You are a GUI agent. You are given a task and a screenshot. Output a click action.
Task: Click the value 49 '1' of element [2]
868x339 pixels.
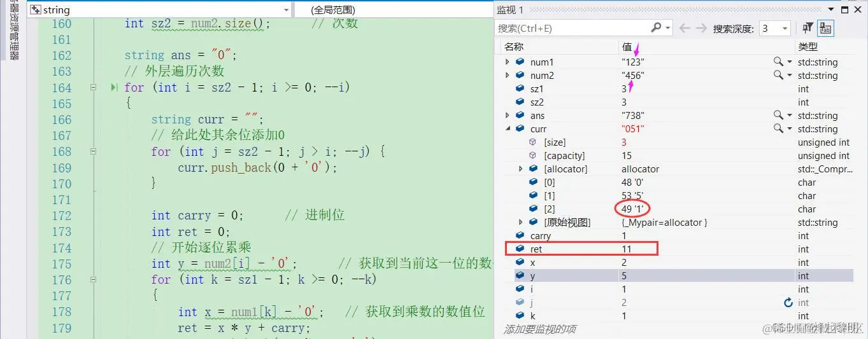[x=633, y=209]
